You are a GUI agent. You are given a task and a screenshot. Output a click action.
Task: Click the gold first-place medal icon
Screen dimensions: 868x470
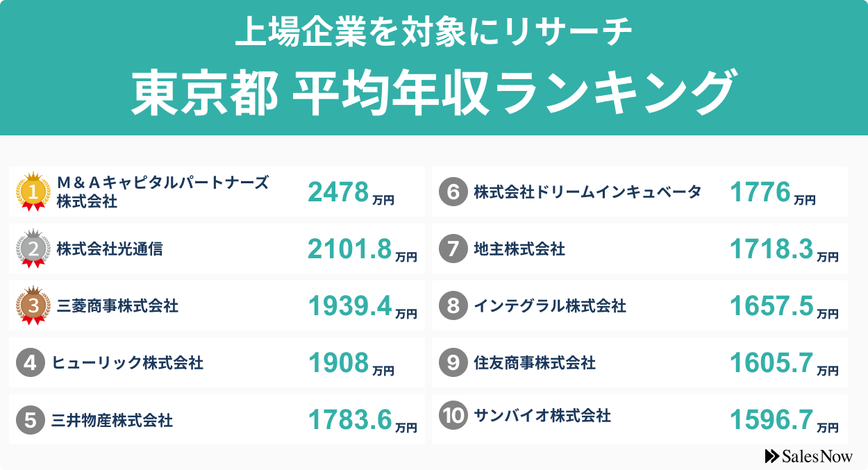coord(33,191)
